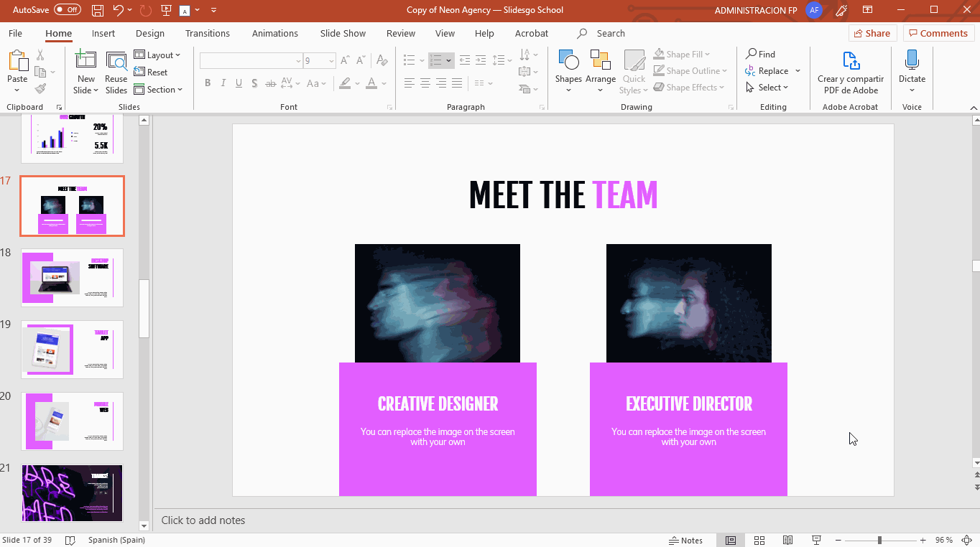Image resolution: width=980 pixels, height=547 pixels.
Task: Select slide 19 thumbnail in the pane
Action: (72, 349)
